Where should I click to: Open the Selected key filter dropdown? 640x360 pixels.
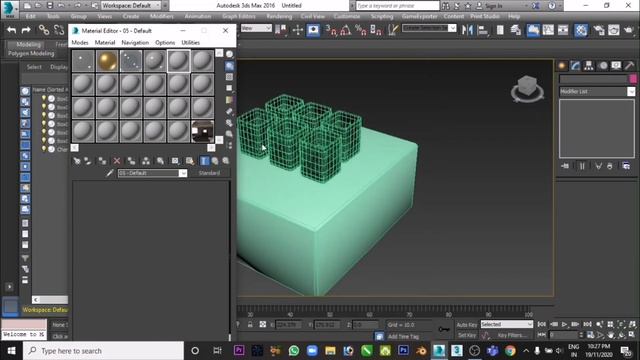(x=507, y=324)
